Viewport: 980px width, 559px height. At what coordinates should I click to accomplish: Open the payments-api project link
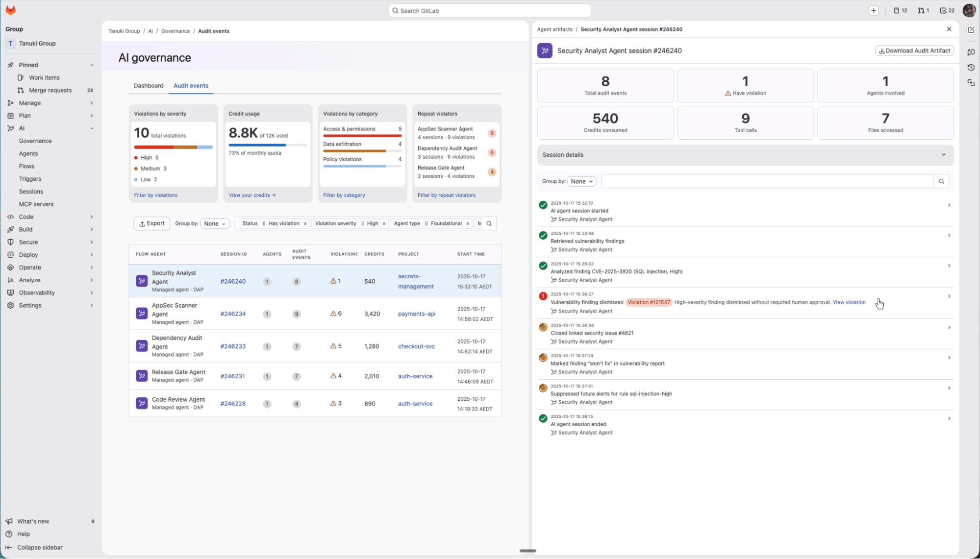417,314
